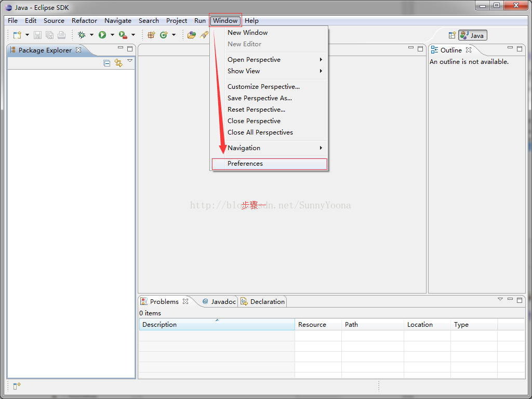Screen dimensions: 532x399
Task: Close the Outline view tab
Action: (x=469, y=50)
